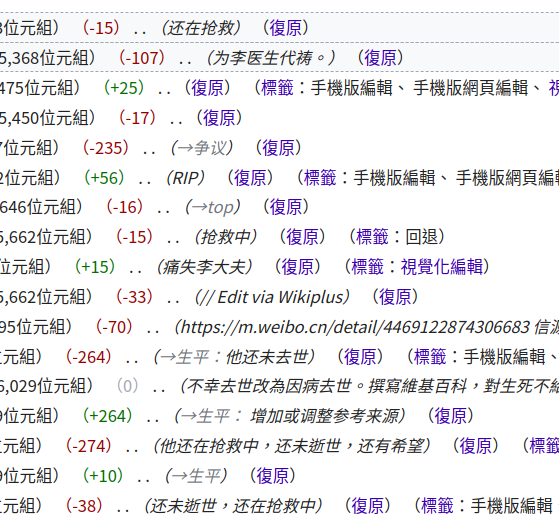
Task: Click 復原 on the -17 edit row
Action: [x=219, y=118]
